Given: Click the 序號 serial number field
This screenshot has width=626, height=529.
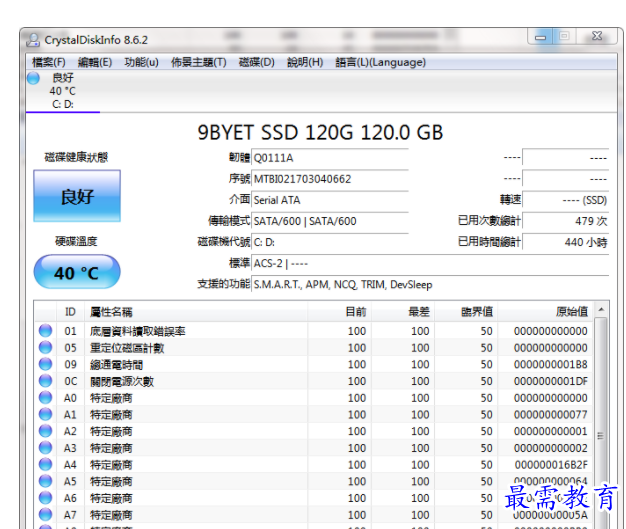Looking at the screenshot, I should 329,179.
